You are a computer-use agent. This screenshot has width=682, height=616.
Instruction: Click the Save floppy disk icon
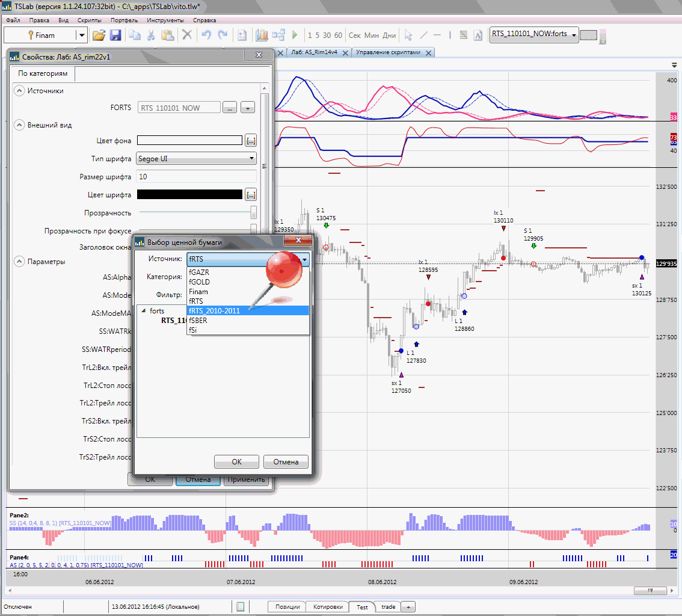(115, 35)
